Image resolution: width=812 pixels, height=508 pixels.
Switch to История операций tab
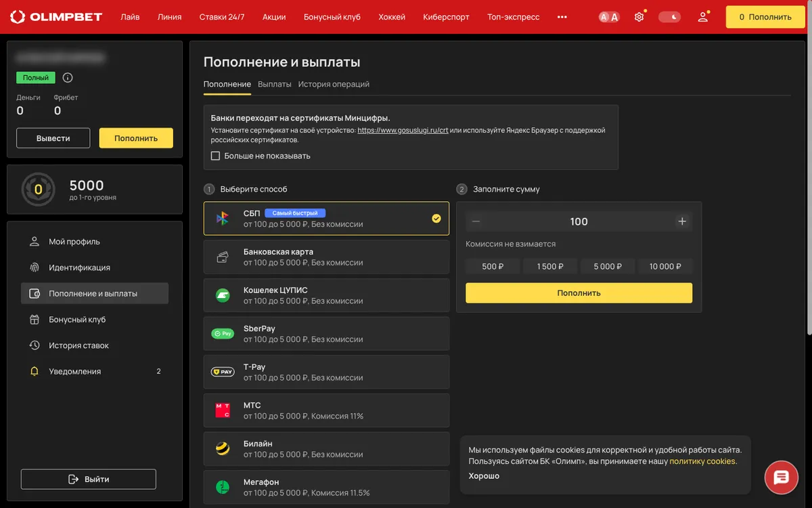click(334, 84)
